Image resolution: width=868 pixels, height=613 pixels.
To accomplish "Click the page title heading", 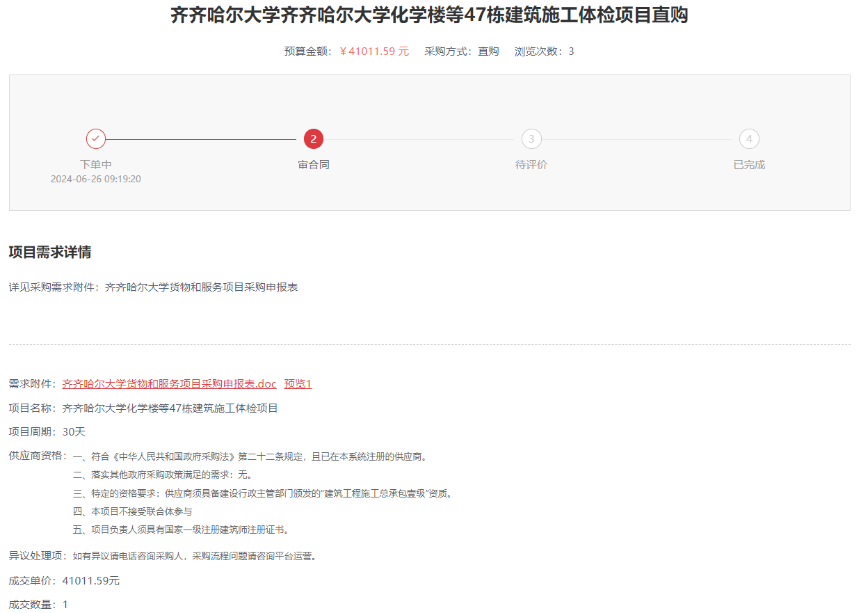I will point(429,15).
